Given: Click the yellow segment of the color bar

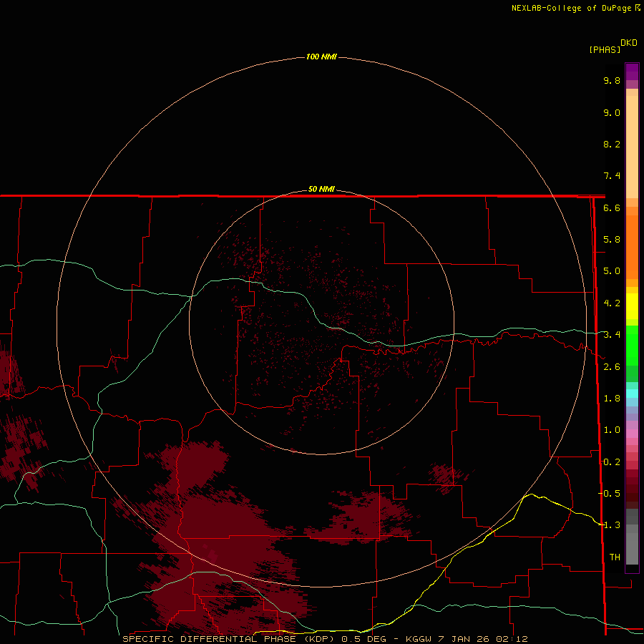Looking at the screenshot, I should (632, 306).
